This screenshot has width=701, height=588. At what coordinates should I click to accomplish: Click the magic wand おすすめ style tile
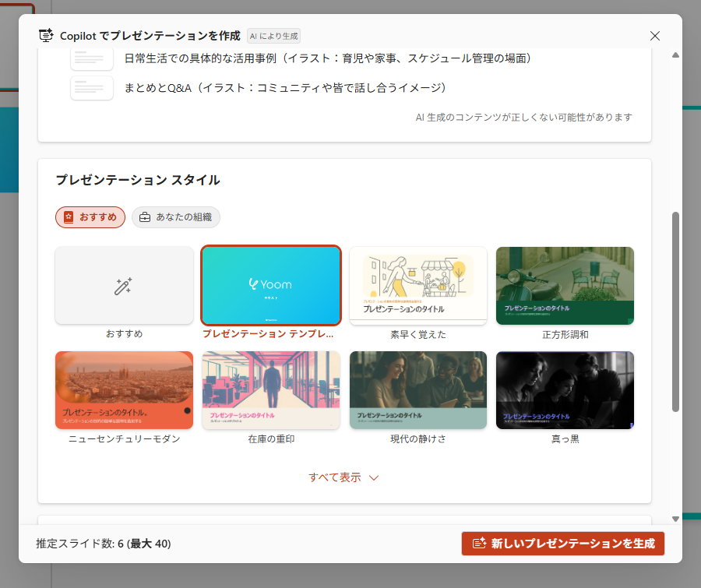(124, 286)
